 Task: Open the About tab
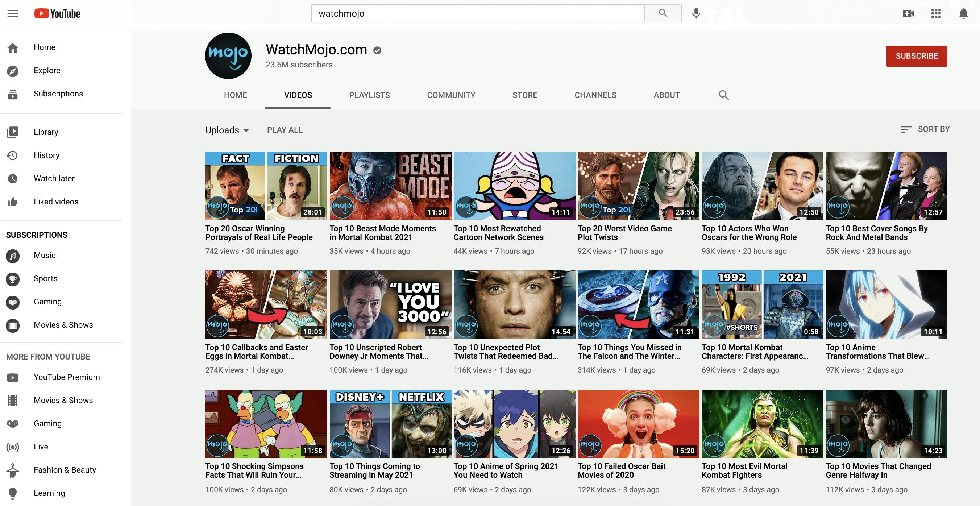pos(667,95)
